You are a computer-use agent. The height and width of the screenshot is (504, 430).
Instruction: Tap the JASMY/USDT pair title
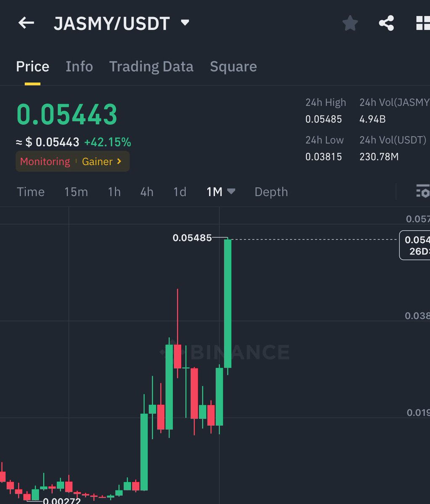coord(111,24)
